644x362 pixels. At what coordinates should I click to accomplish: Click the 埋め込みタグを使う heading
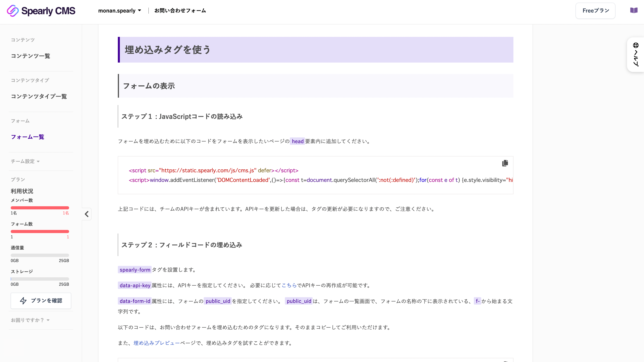(x=316, y=50)
